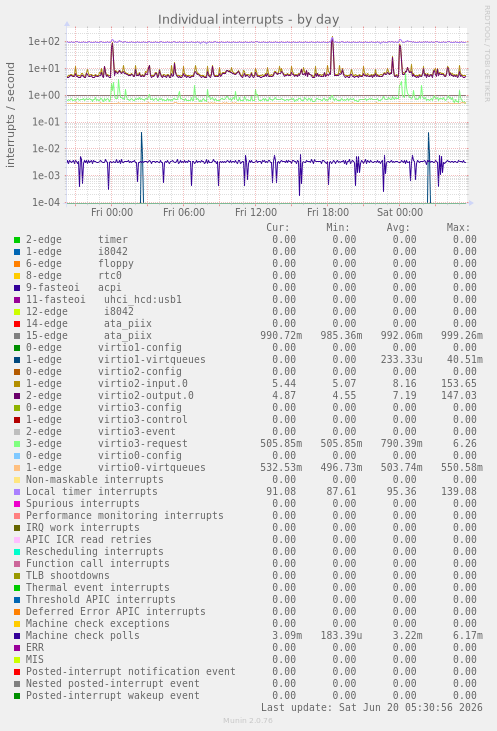Click the Rescheduling interrupts legend label
497x731 pixels.
coord(95,552)
